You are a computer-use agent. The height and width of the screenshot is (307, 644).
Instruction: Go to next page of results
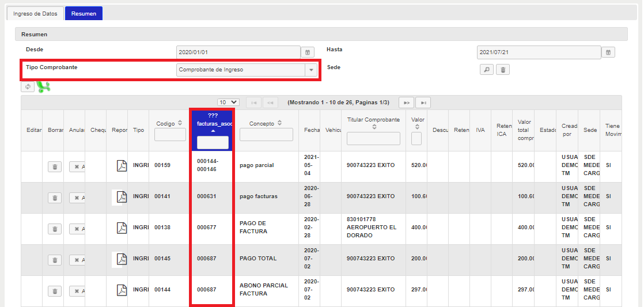point(407,103)
